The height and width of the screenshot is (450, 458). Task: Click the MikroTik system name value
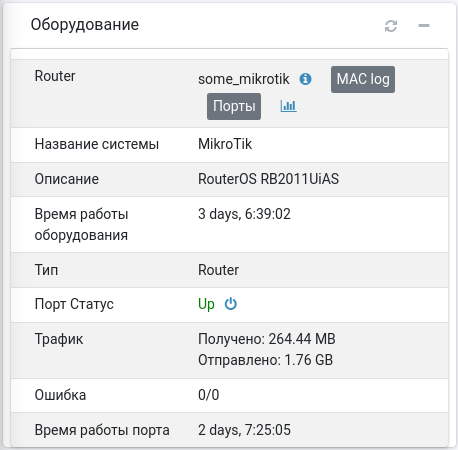225,144
